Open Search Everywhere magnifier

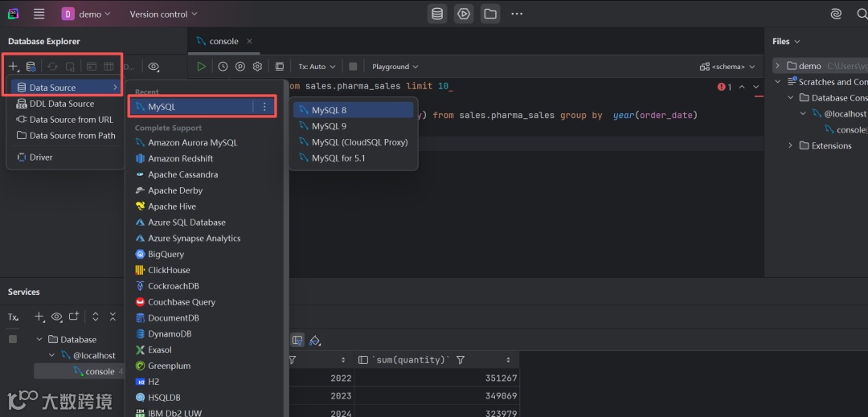click(x=862, y=14)
